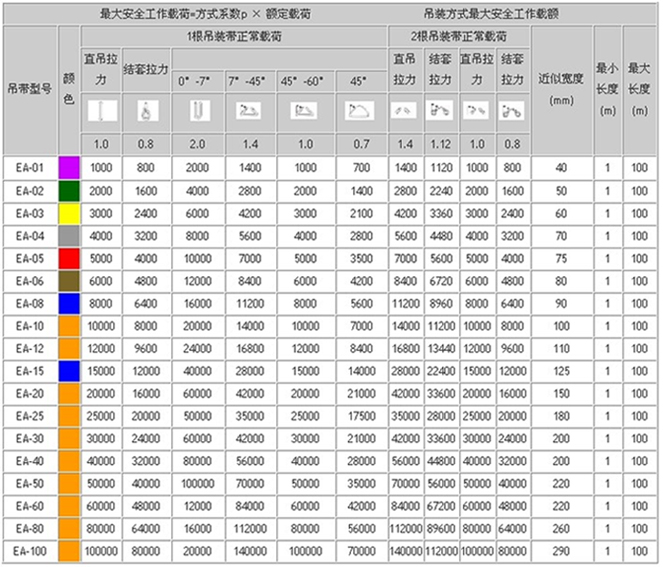Click the 2根吊装带正常载荷 header
This screenshot has width=663, height=567.
click(x=459, y=36)
